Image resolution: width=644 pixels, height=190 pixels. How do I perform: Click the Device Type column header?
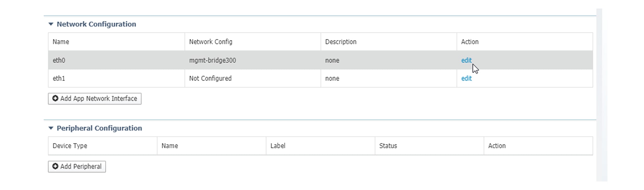pos(103,146)
